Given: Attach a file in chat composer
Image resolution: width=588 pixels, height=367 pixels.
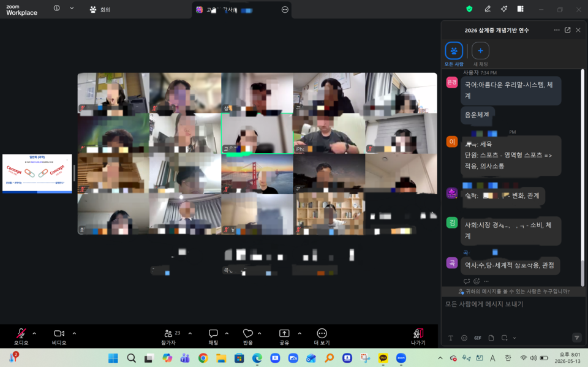Looking at the screenshot, I should [x=491, y=338].
